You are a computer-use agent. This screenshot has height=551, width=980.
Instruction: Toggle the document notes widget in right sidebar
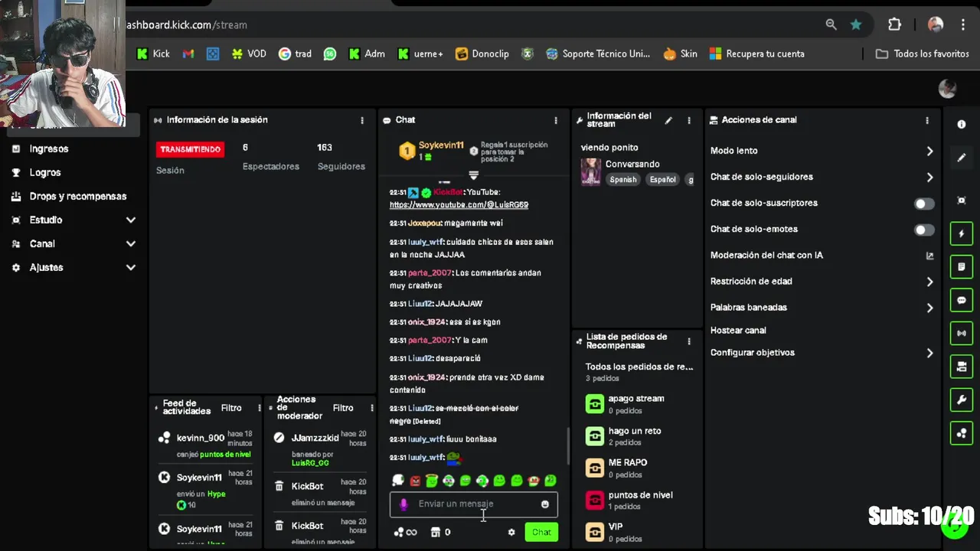tap(962, 267)
